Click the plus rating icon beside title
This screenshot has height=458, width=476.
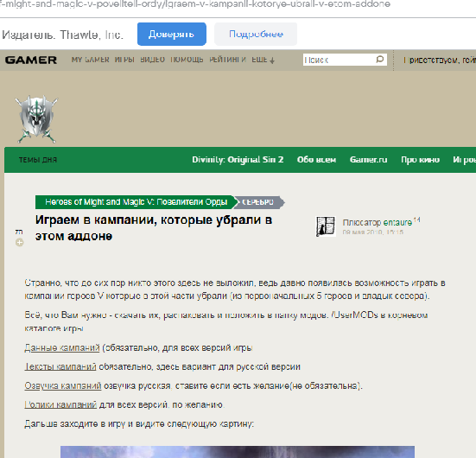click(19, 243)
